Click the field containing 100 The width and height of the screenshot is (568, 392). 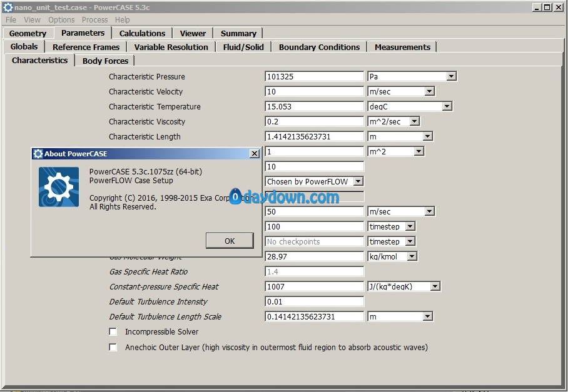click(x=314, y=226)
